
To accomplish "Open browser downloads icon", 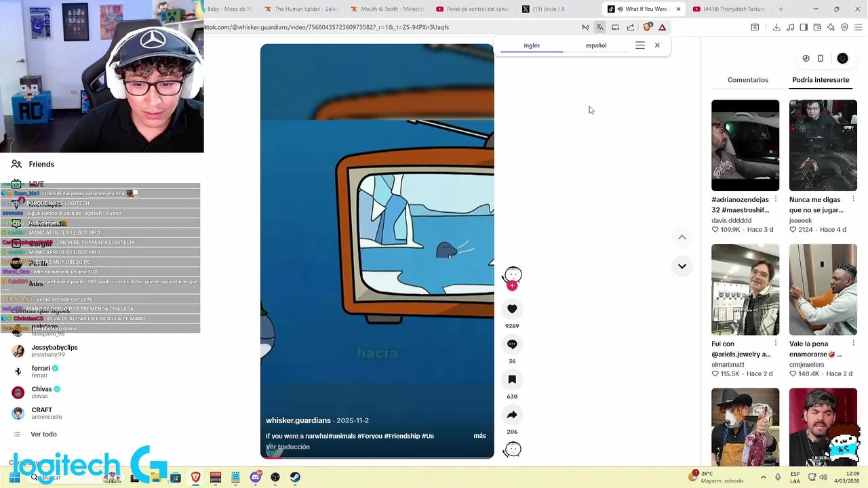I will pos(776,27).
